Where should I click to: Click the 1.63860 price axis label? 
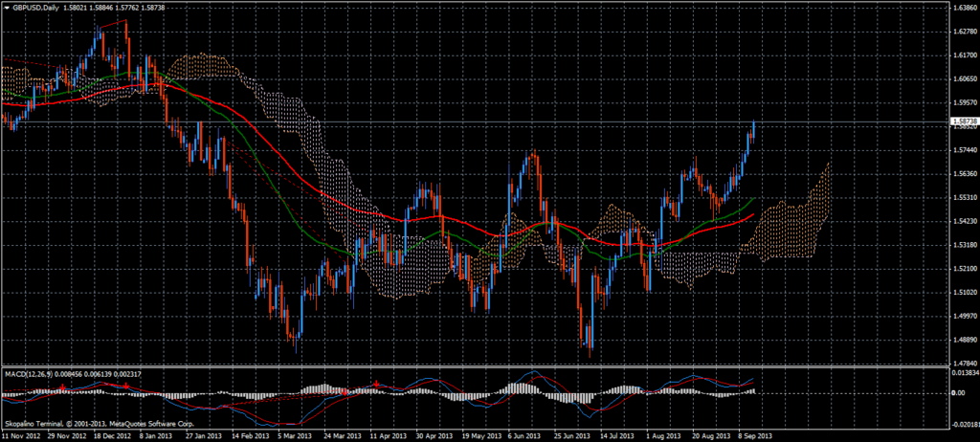click(x=963, y=8)
